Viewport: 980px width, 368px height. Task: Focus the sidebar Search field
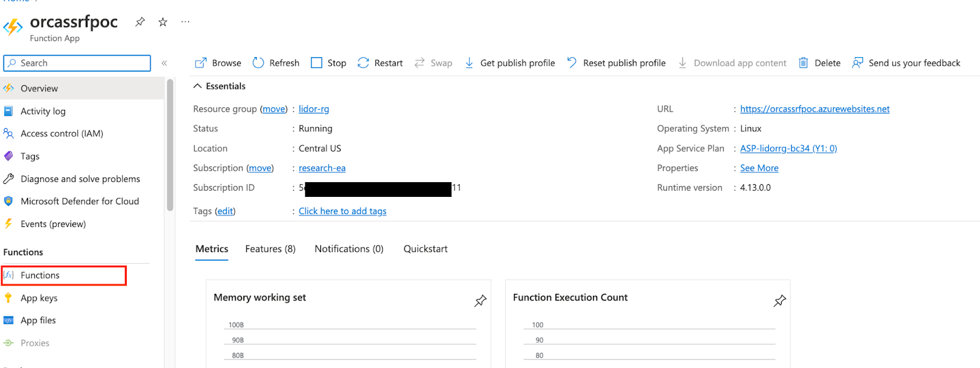[77, 63]
